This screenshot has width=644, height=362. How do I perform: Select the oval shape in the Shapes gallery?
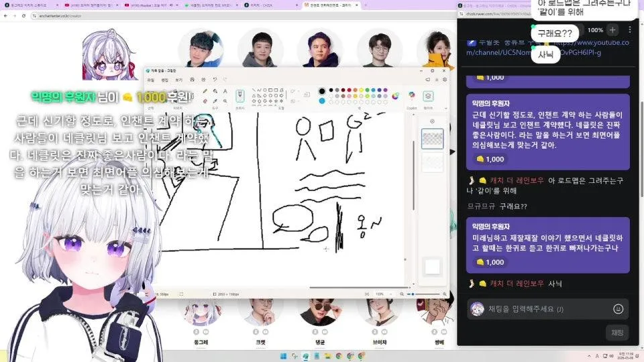click(265, 90)
